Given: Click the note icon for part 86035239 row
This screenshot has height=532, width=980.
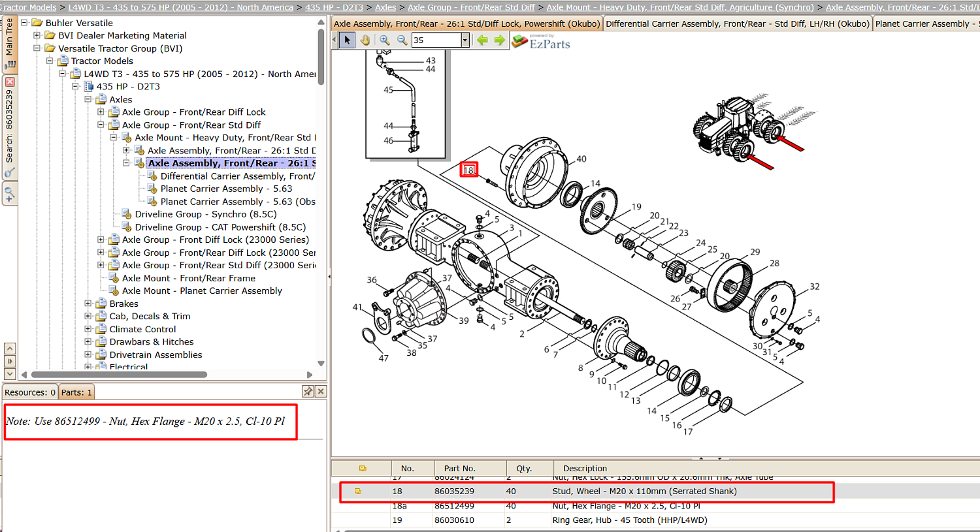Looking at the screenshot, I should [358, 492].
